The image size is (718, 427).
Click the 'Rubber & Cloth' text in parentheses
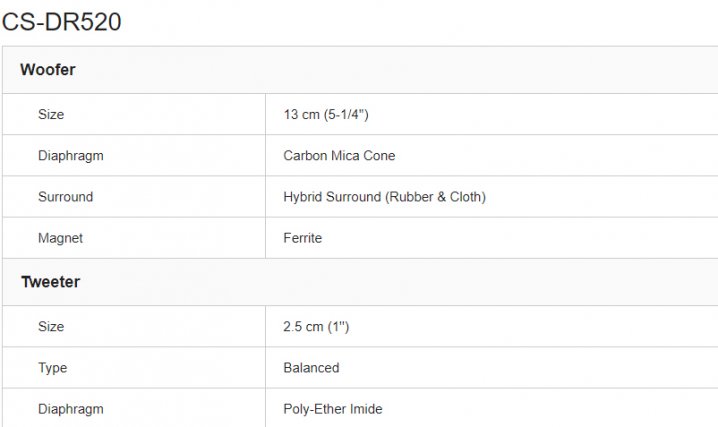[435, 197]
